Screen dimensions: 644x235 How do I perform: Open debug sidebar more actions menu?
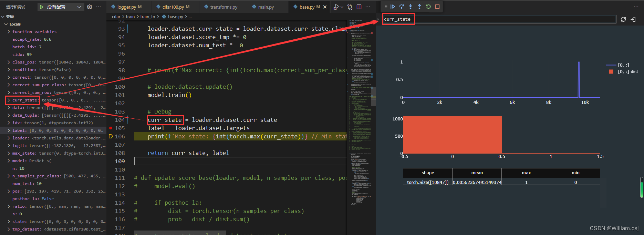pos(98,7)
